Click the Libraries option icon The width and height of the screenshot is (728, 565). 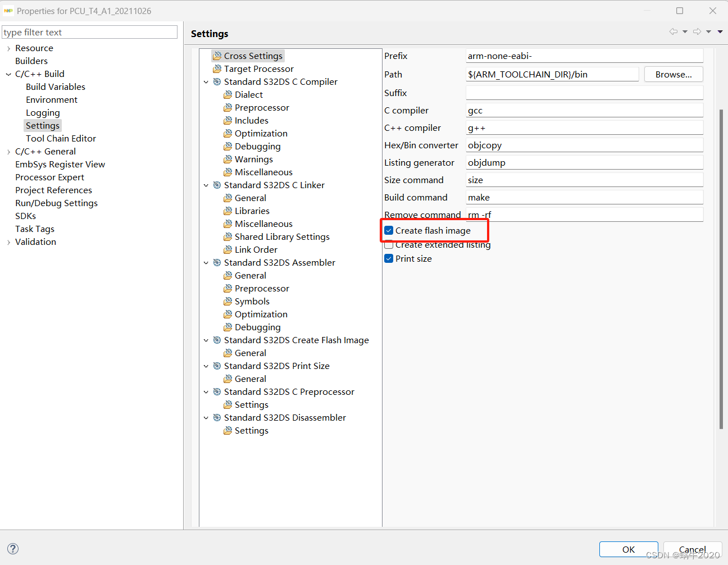(x=228, y=211)
